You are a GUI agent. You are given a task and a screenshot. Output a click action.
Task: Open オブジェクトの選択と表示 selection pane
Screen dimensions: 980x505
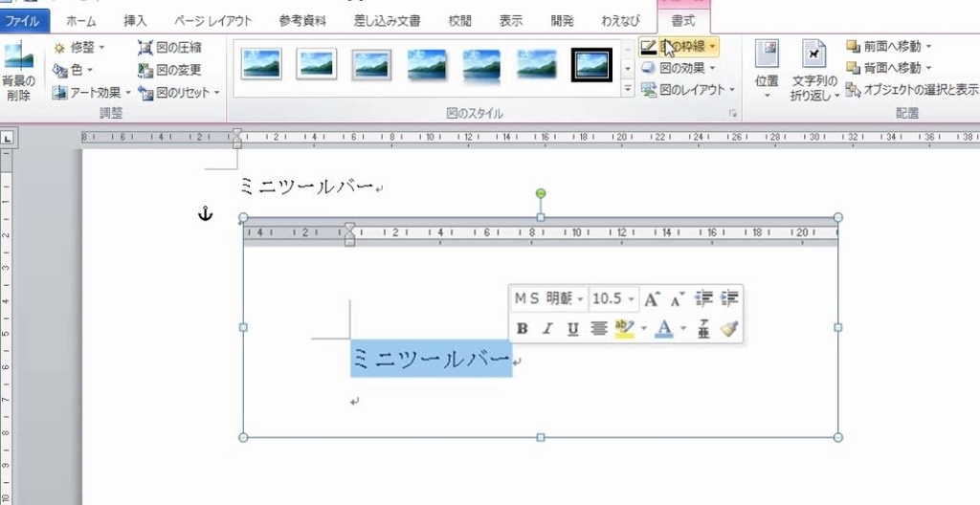pos(912,90)
